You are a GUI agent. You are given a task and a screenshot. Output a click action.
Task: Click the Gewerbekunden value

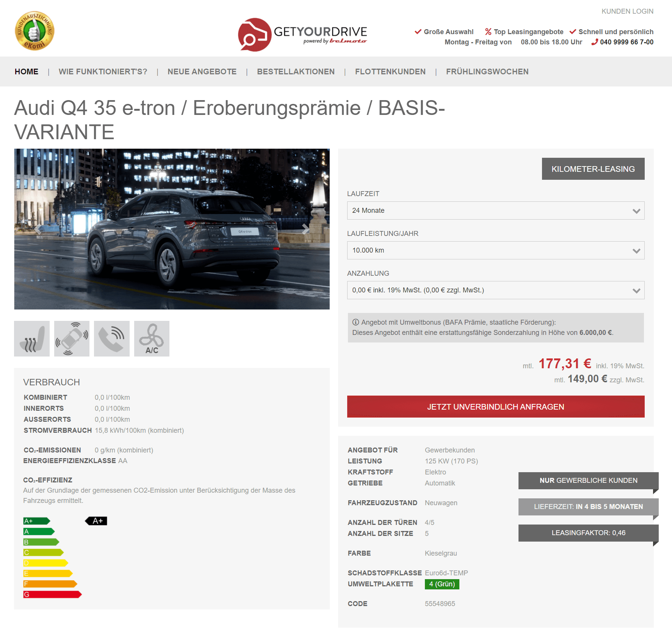pyautogui.click(x=450, y=450)
